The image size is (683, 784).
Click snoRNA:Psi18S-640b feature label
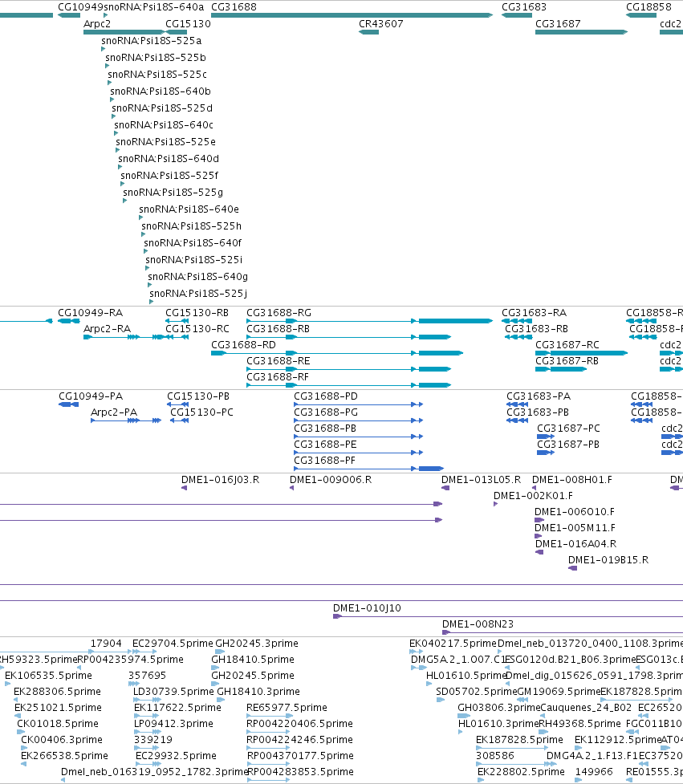(161, 91)
